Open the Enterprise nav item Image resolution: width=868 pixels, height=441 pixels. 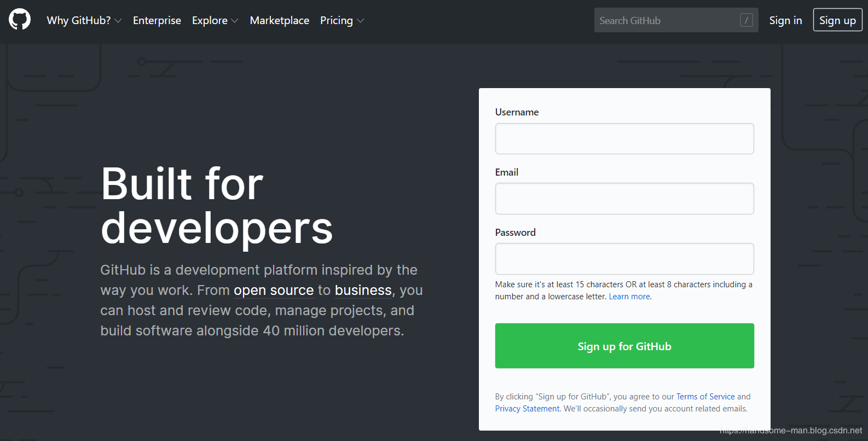point(157,20)
